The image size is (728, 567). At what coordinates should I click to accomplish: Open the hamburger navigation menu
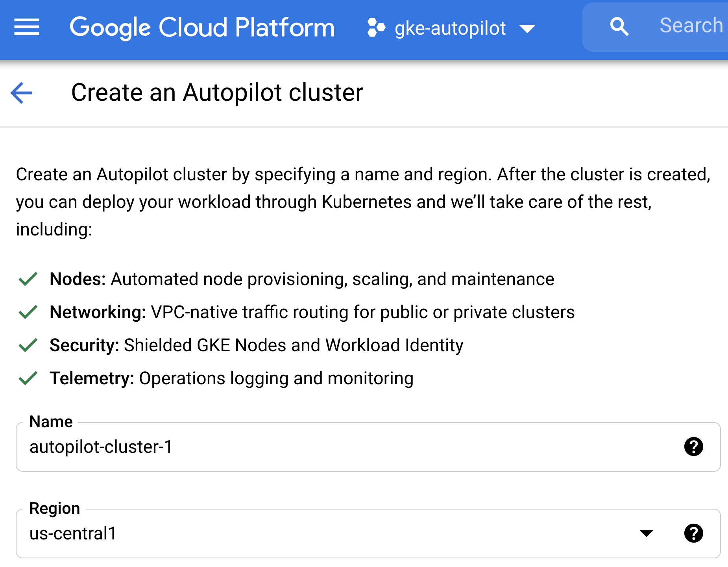click(x=27, y=27)
